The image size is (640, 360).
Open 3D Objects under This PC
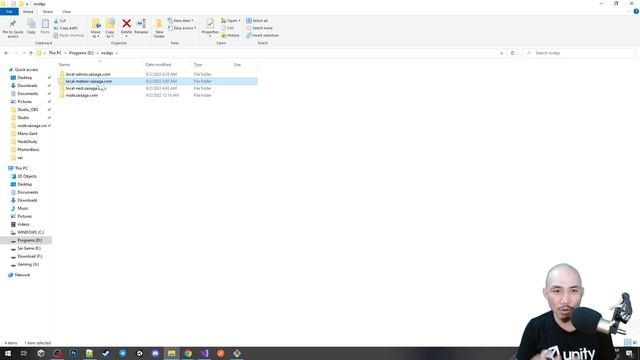(27, 176)
